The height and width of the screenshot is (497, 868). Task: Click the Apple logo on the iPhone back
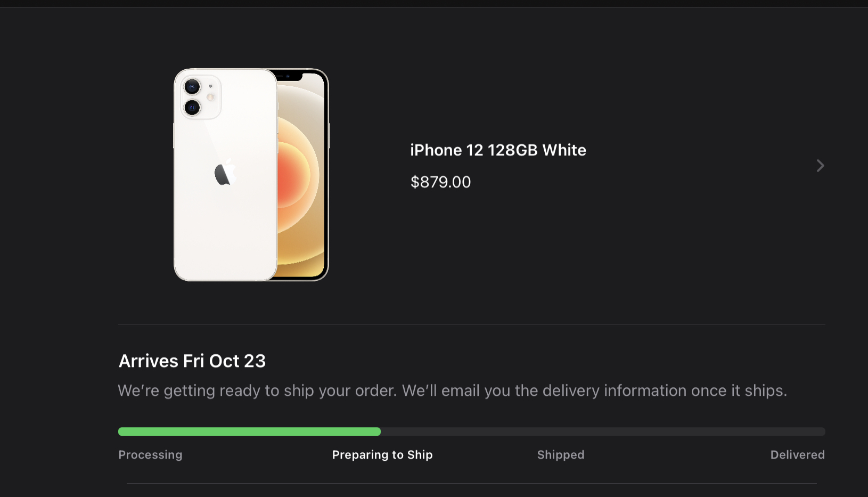click(x=225, y=173)
